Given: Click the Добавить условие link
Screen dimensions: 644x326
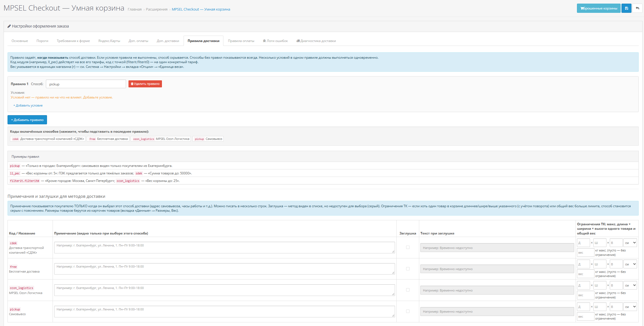Looking at the screenshot, I should tap(28, 106).
